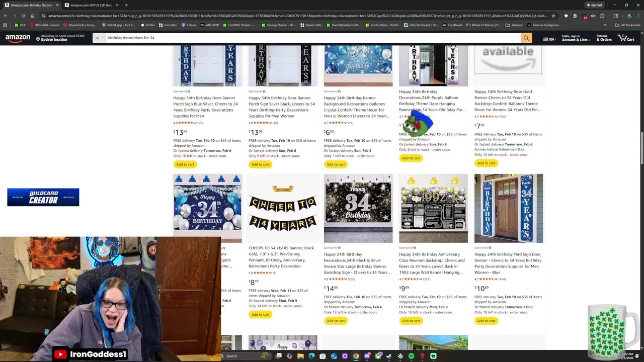Click the browser Back arrow
This screenshot has width=644, height=362.
[x=6, y=16]
